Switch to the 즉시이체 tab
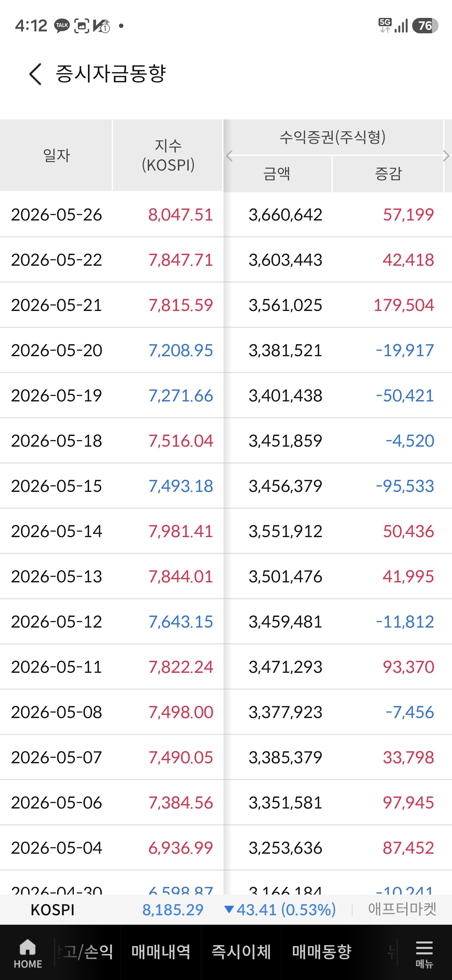 click(x=241, y=952)
